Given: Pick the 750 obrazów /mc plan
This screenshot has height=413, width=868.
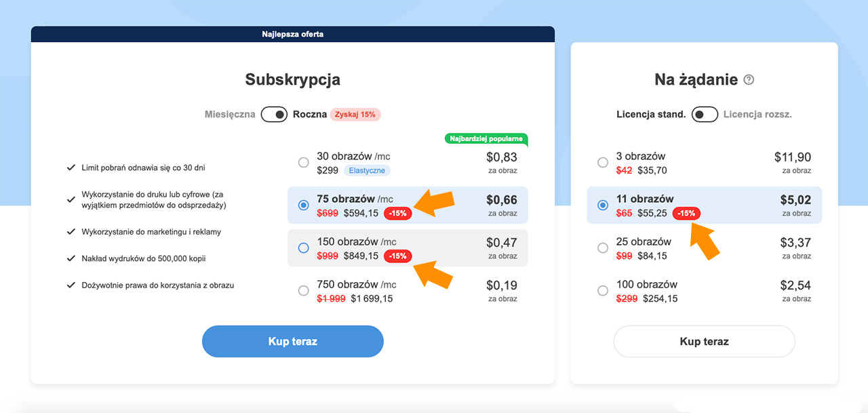Looking at the screenshot, I should coord(304,291).
